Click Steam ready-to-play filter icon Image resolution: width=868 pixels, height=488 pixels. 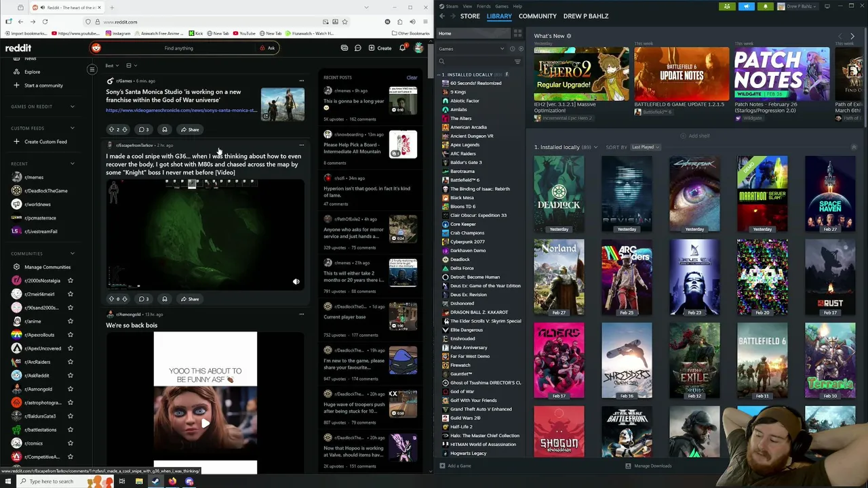click(521, 49)
